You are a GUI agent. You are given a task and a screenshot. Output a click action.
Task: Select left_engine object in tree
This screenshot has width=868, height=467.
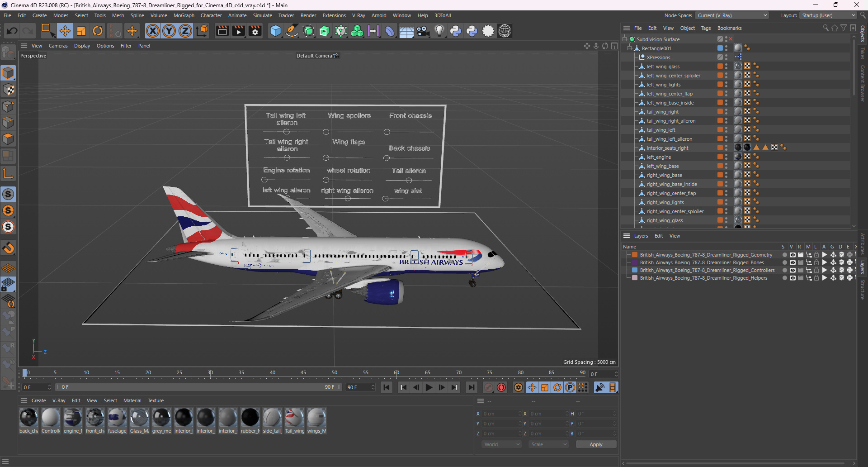click(659, 157)
